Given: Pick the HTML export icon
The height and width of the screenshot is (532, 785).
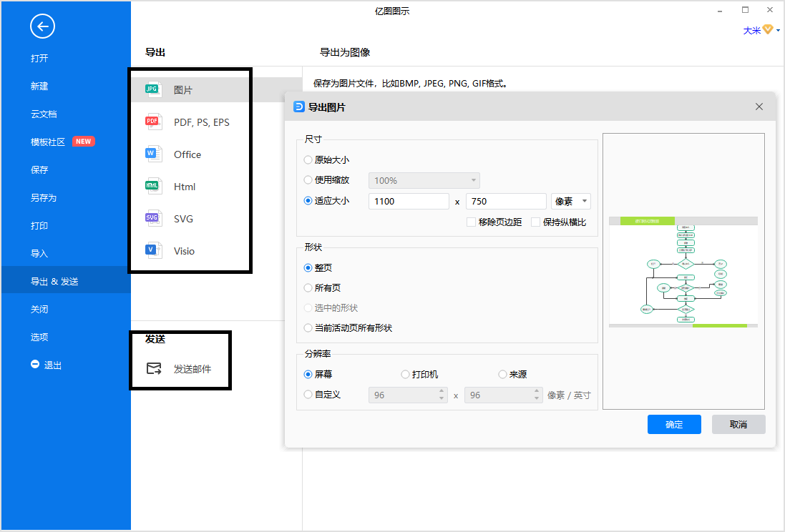Looking at the screenshot, I should coord(153,186).
